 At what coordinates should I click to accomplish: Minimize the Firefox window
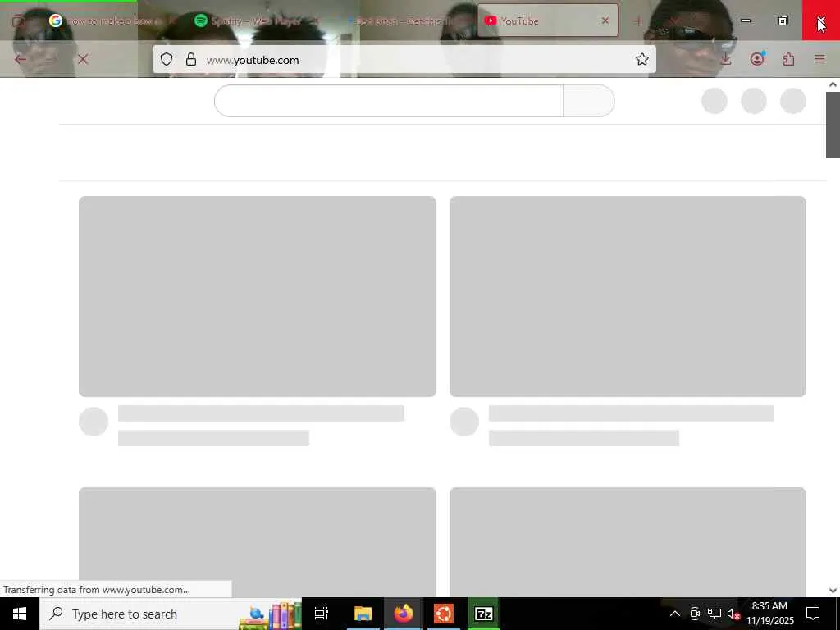pyautogui.click(x=745, y=21)
